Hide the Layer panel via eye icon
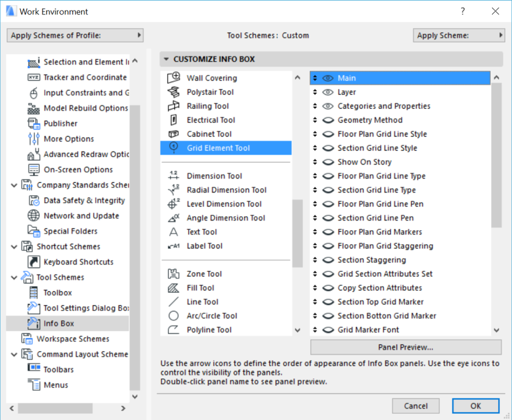512x420 pixels. [328, 92]
